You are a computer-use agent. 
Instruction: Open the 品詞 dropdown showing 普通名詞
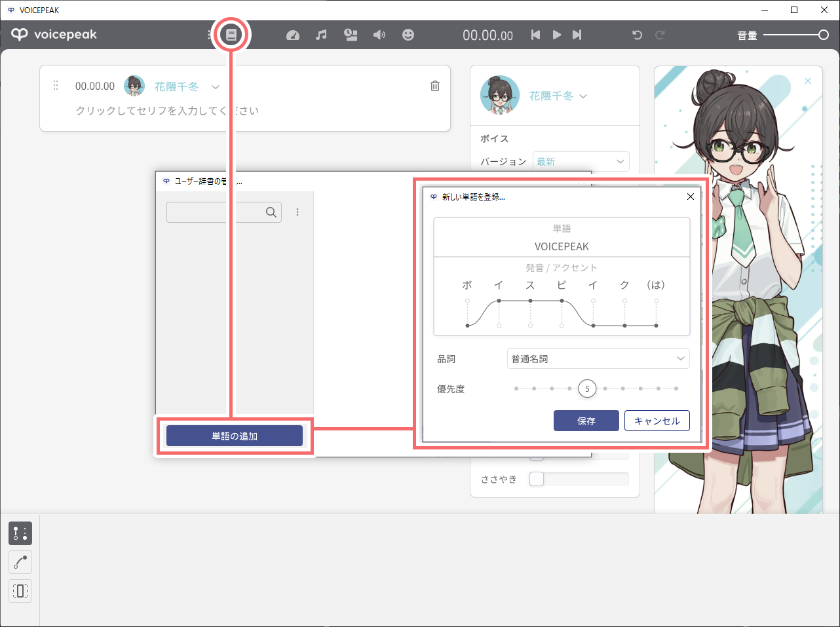click(x=598, y=358)
